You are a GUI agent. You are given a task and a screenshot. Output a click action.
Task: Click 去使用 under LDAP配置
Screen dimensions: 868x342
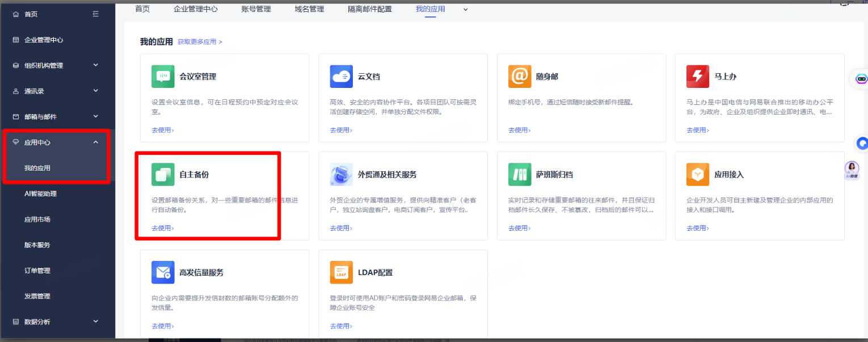(x=340, y=326)
